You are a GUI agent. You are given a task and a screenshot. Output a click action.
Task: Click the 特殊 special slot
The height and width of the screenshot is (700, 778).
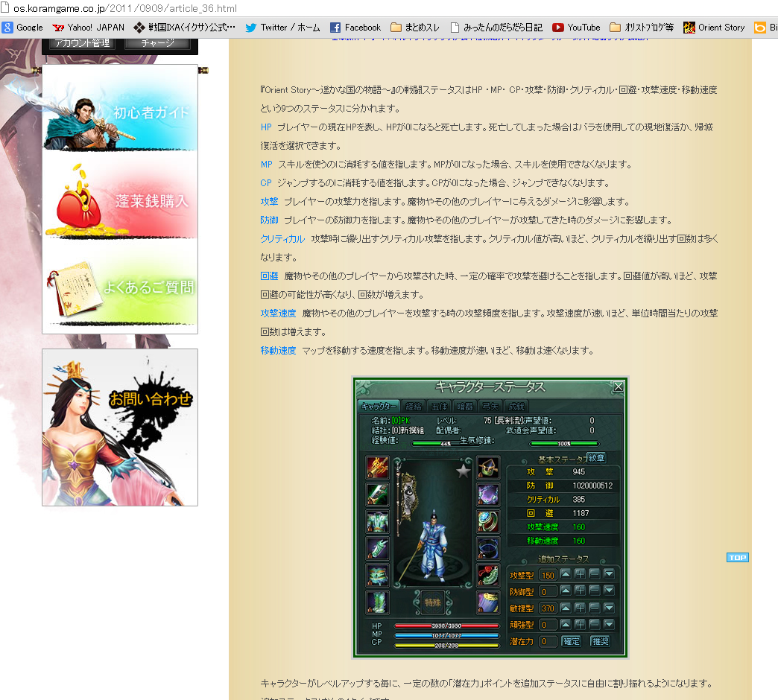click(x=433, y=602)
